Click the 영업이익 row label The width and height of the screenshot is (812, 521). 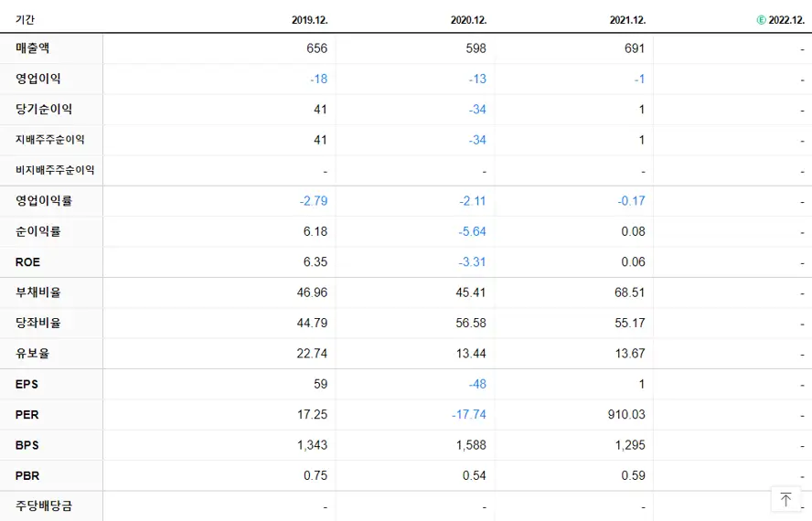[x=38, y=79]
